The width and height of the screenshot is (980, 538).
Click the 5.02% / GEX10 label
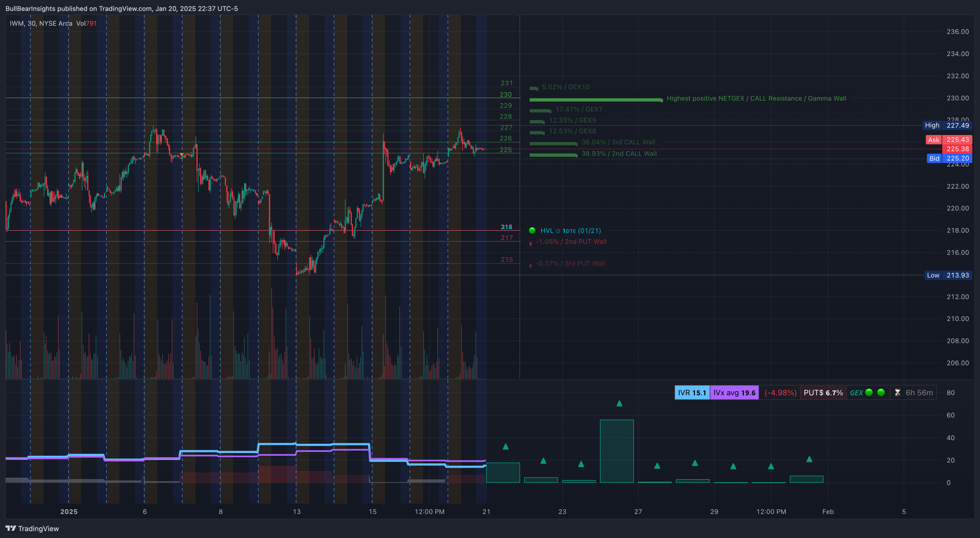566,87
